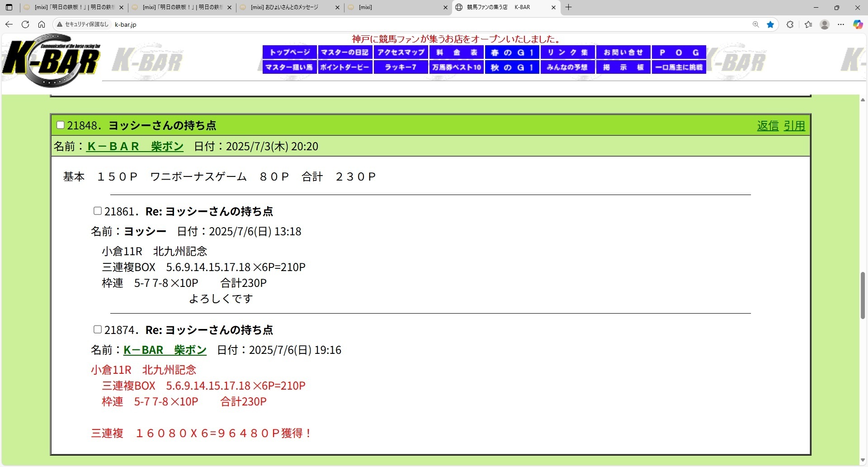Open the Copilot icon in toolbar
Image resolution: width=868 pixels, height=467 pixels.
point(858,24)
